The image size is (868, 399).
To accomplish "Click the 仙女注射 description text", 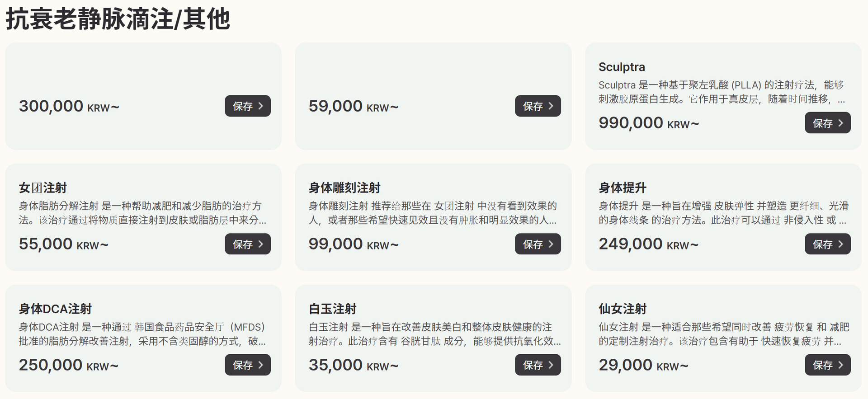I will [723, 334].
